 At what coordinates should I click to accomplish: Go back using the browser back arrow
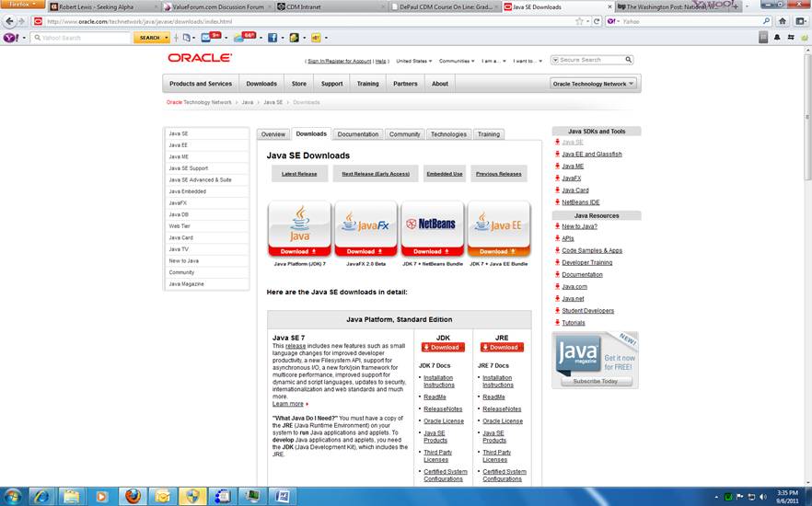point(9,22)
